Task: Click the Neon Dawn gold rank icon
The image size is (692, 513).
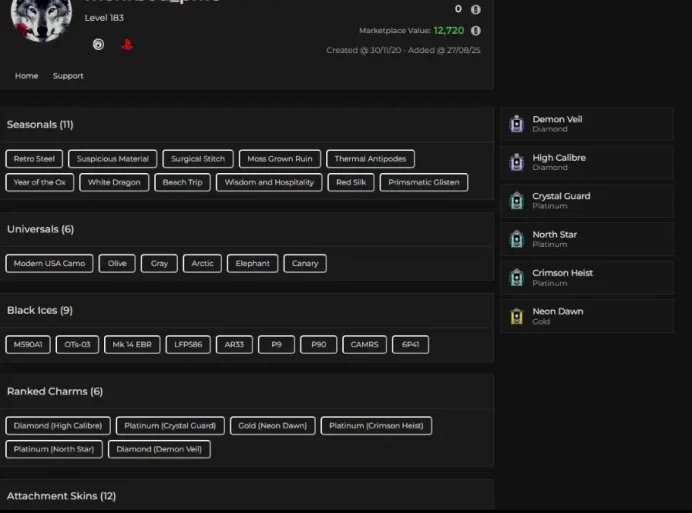Action: coord(517,316)
